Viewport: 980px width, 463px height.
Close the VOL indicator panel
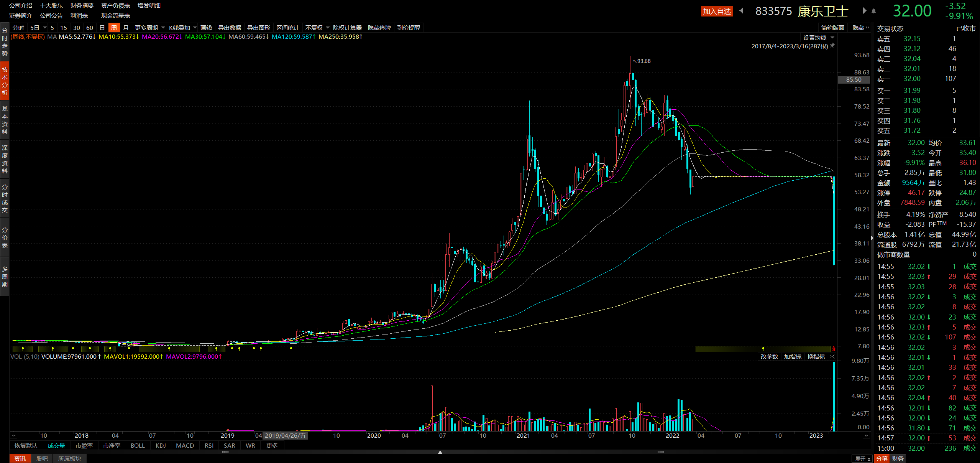[x=832, y=357]
